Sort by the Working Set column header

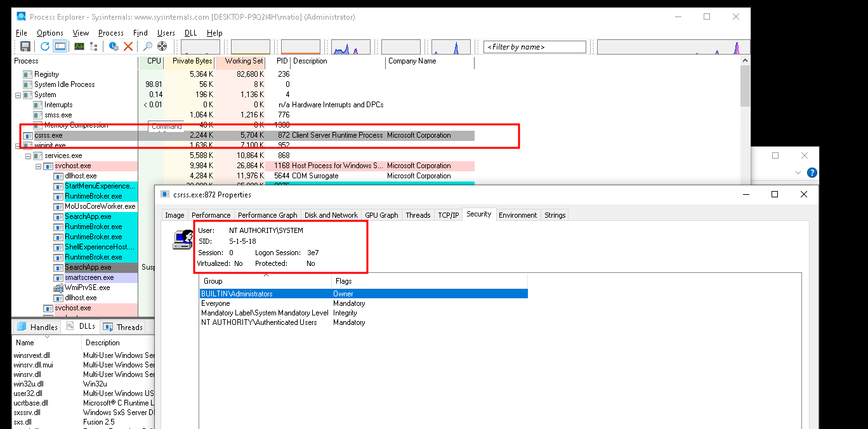240,62
